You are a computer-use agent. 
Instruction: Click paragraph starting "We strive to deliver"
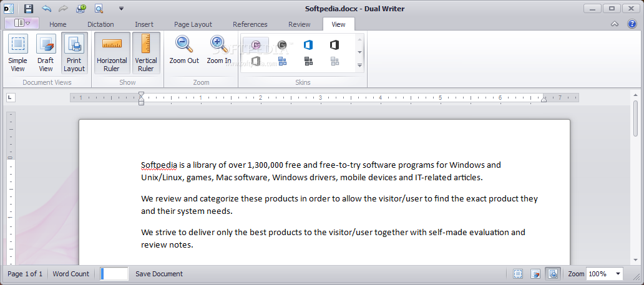coord(333,238)
